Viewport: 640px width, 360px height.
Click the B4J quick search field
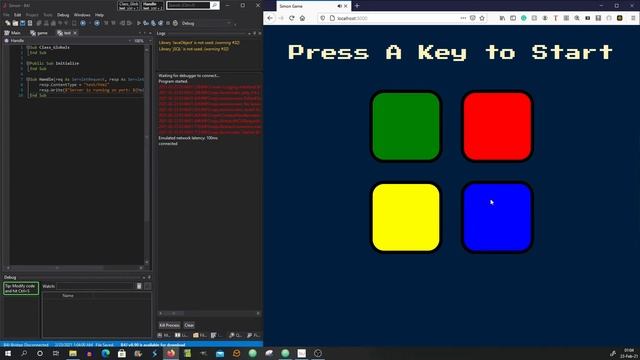[x=188, y=5]
